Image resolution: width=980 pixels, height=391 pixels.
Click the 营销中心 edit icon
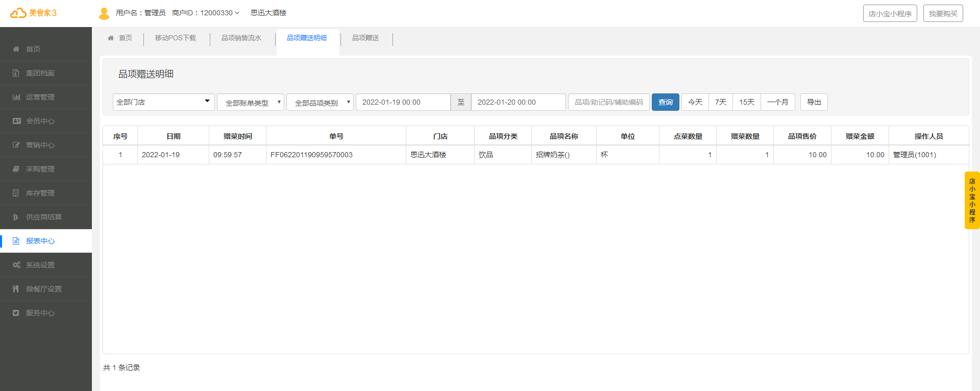coord(16,145)
